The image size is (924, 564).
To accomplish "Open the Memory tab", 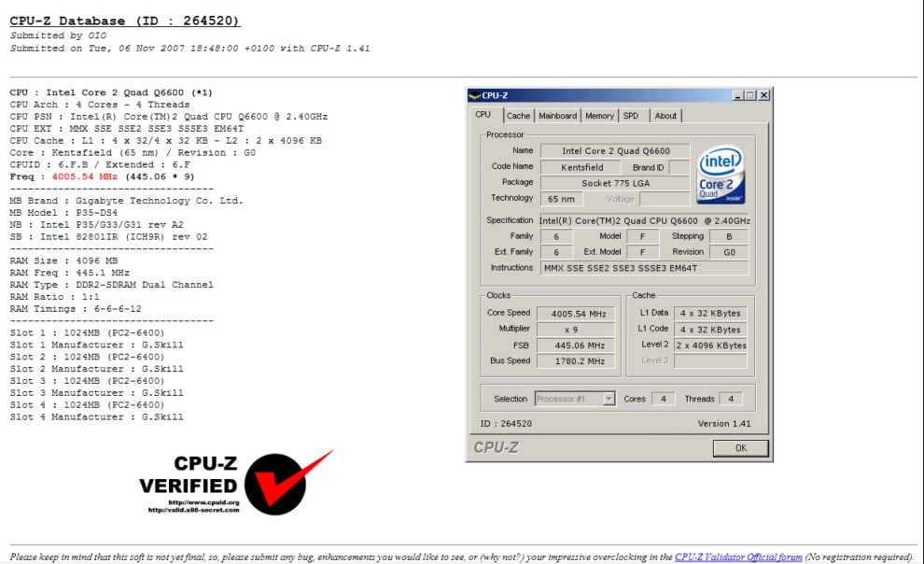I will (x=599, y=116).
